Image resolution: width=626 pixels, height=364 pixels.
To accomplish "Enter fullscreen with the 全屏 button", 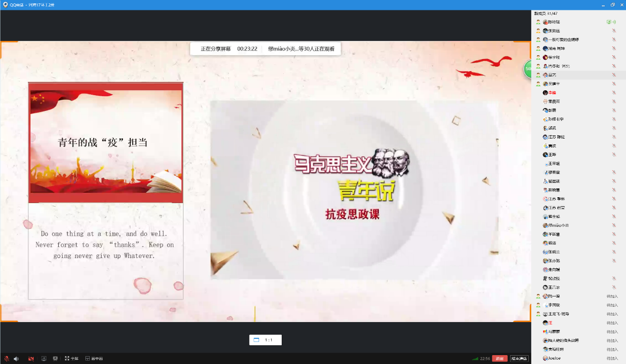I will coord(72,359).
